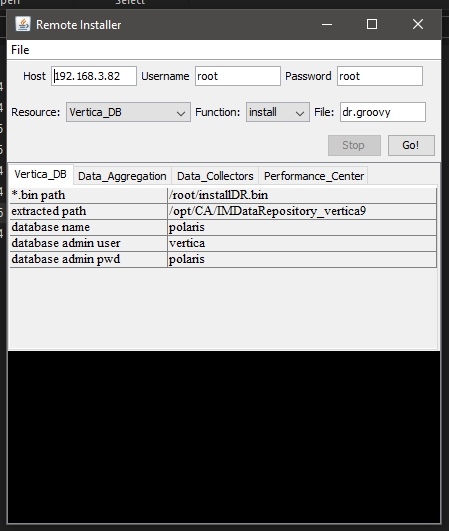Click the /root/installDR.bin path cell
The width and height of the screenshot is (449, 531).
[x=302, y=195]
